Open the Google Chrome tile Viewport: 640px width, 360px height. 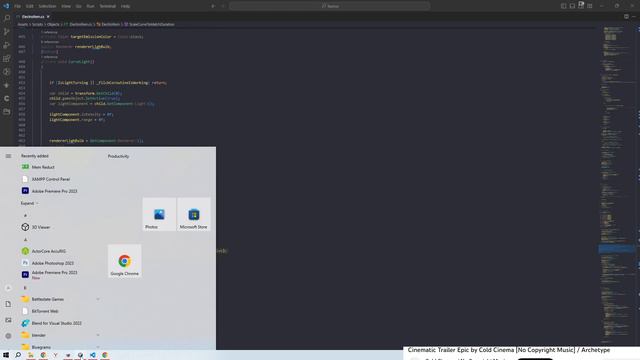124,261
